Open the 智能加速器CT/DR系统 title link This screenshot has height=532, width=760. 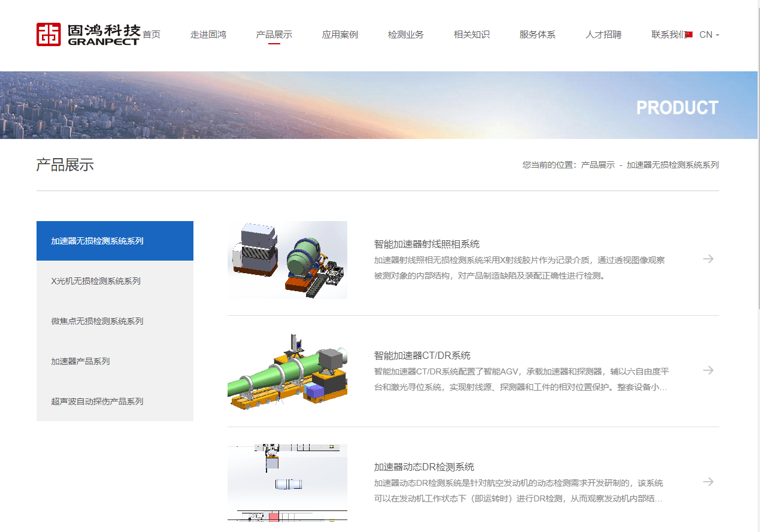pos(422,355)
